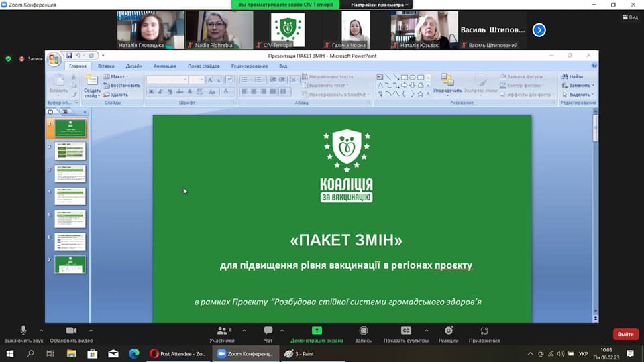Open the Дизайн ribbon tab
Screen dimensions: 644x362
(x=134, y=66)
